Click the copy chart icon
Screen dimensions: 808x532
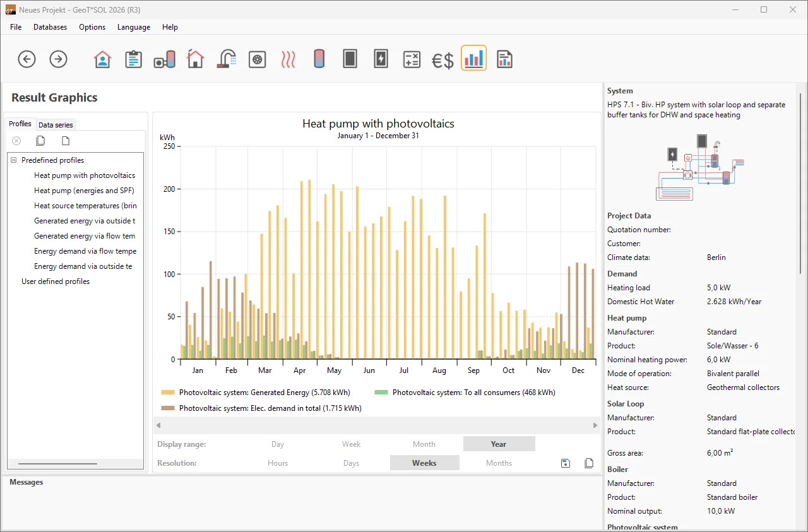point(589,463)
